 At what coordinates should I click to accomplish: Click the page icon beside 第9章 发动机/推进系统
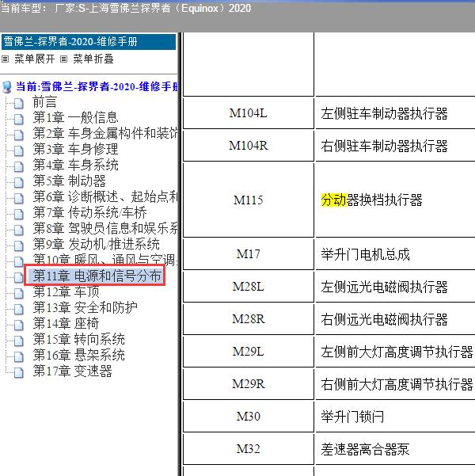point(19,246)
